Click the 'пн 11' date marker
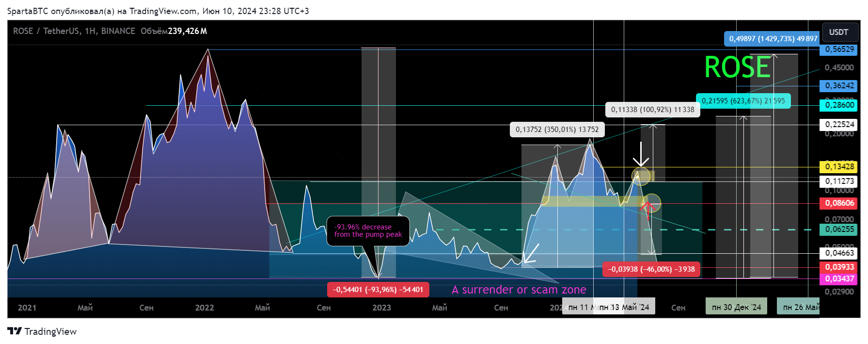This screenshot has height=344, width=868. 579,307
